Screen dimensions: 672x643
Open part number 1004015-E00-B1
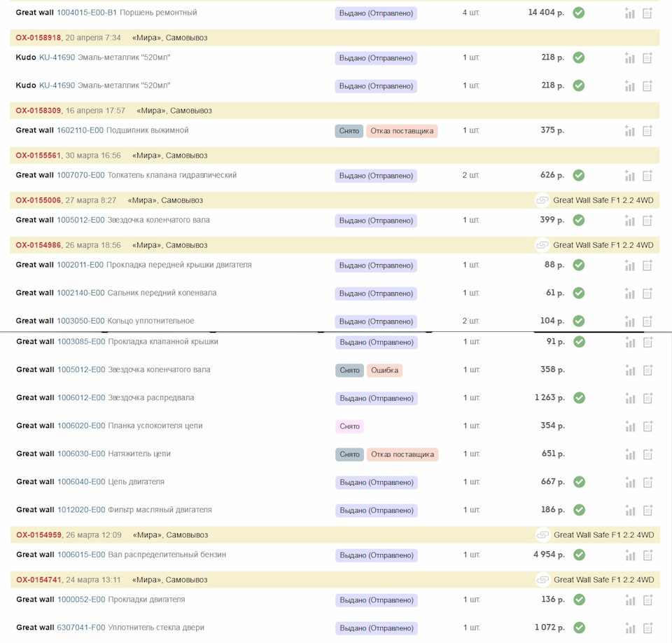click(x=87, y=13)
